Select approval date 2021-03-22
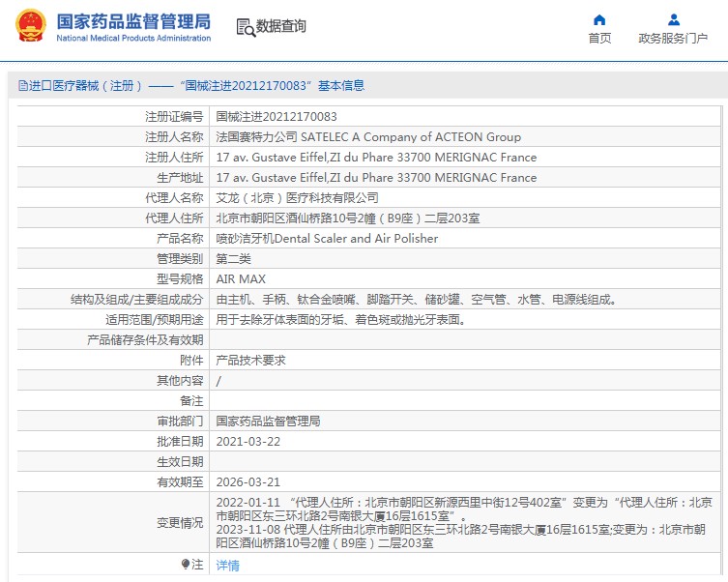Image resolution: width=728 pixels, height=582 pixels. (248, 442)
